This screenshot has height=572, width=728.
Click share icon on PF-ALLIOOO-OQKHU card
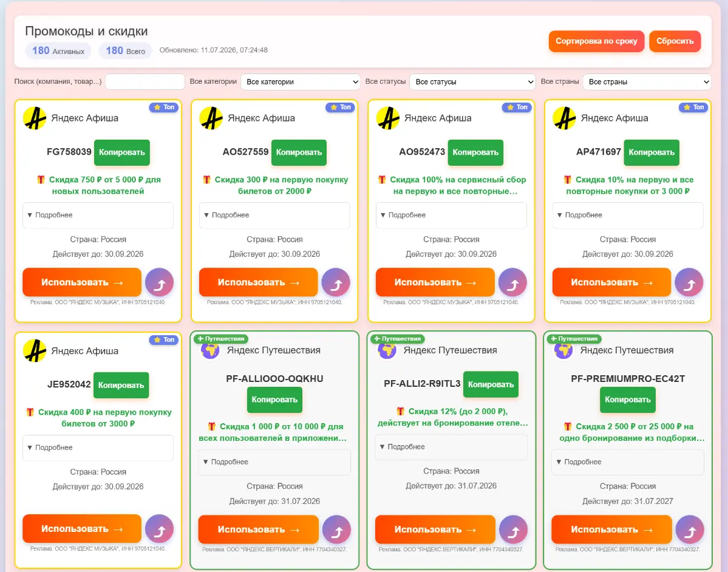pos(336,529)
